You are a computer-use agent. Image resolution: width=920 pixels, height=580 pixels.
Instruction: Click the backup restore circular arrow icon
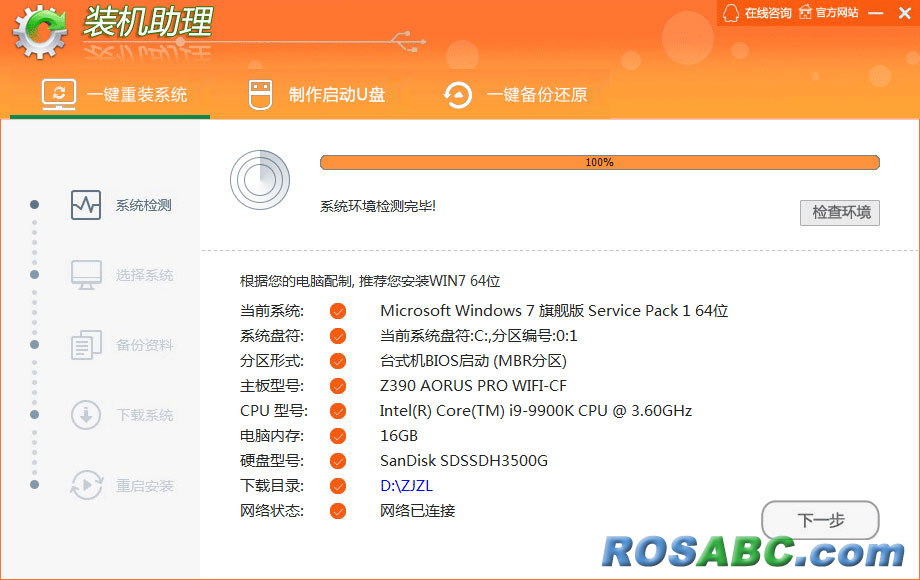pos(458,94)
